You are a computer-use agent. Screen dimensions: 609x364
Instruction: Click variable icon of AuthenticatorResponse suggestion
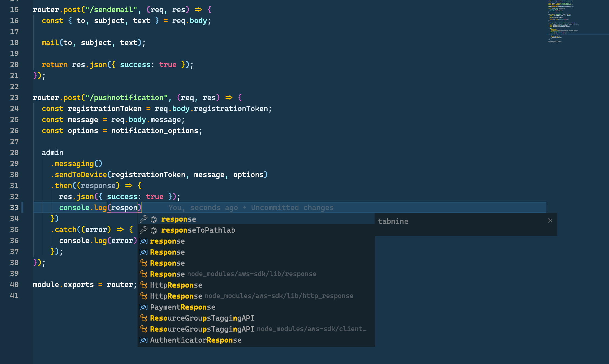click(144, 340)
